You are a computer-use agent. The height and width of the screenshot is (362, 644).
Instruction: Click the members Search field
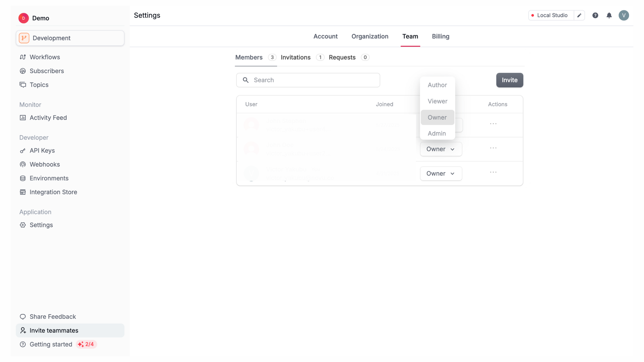pos(308,80)
